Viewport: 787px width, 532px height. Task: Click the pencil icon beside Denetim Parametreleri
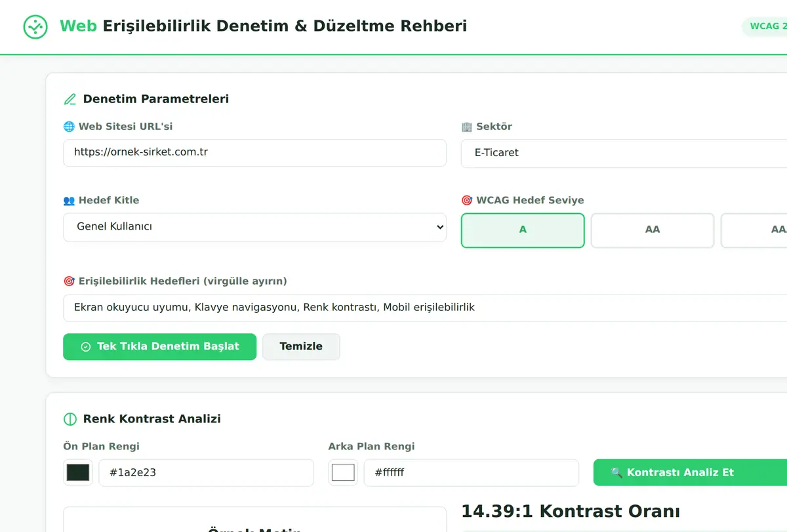tap(70, 100)
